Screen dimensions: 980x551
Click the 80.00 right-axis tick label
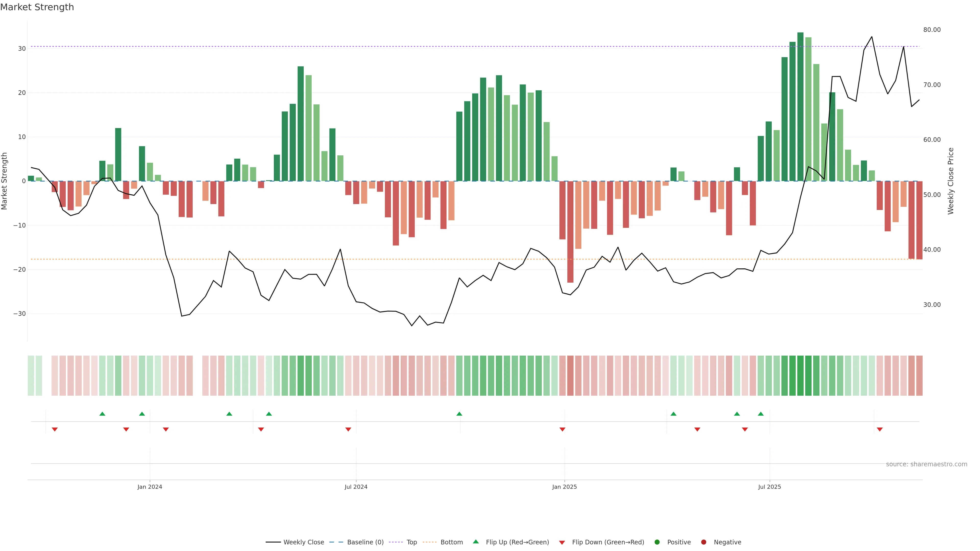click(x=932, y=30)
